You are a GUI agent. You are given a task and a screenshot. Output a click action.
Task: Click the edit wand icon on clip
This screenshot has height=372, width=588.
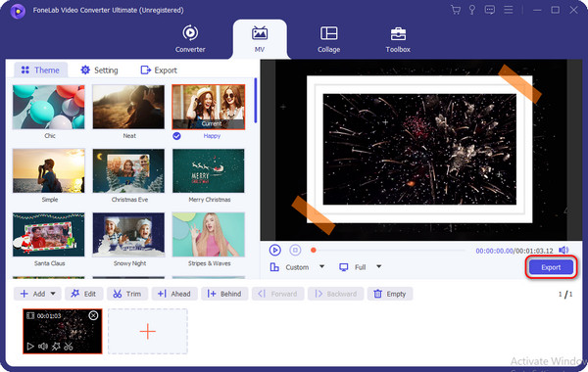56,347
